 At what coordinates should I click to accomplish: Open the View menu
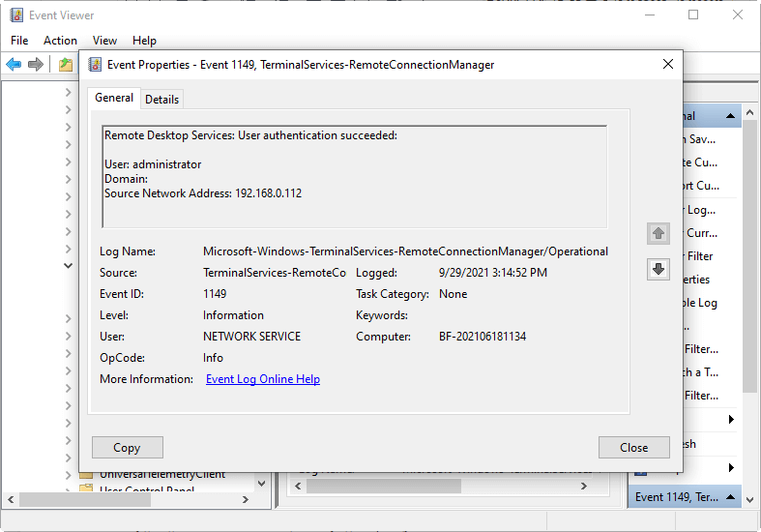coord(104,41)
